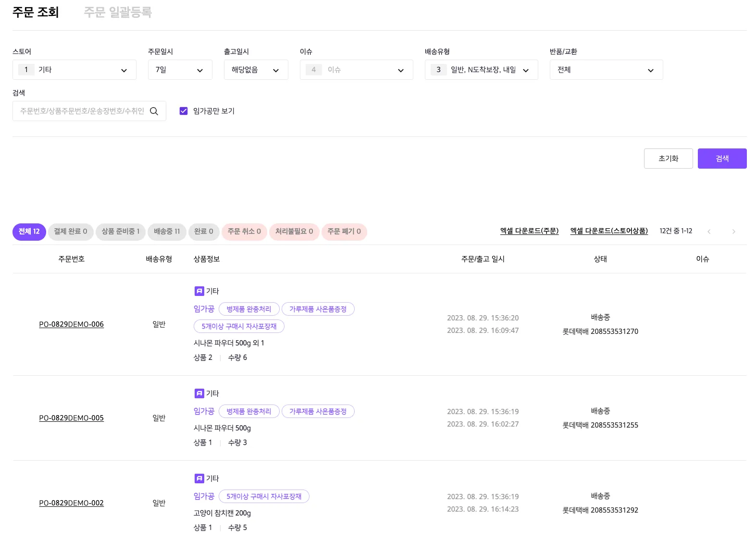Click store icon on order PO-0829DEMO-005
Screen dimensions: 756x540
coord(199,393)
